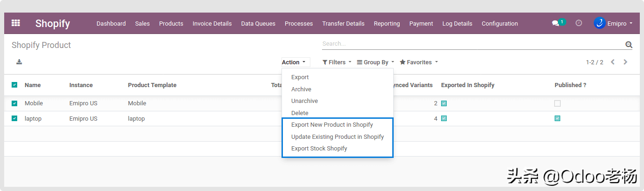
Task: Select Export from Action menu
Action: coord(300,77)
